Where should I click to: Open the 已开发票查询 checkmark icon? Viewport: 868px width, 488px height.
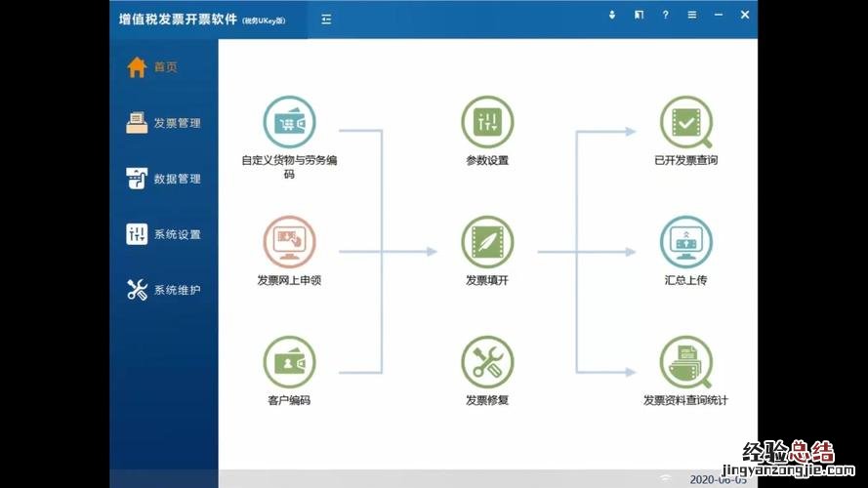[685, 122]
